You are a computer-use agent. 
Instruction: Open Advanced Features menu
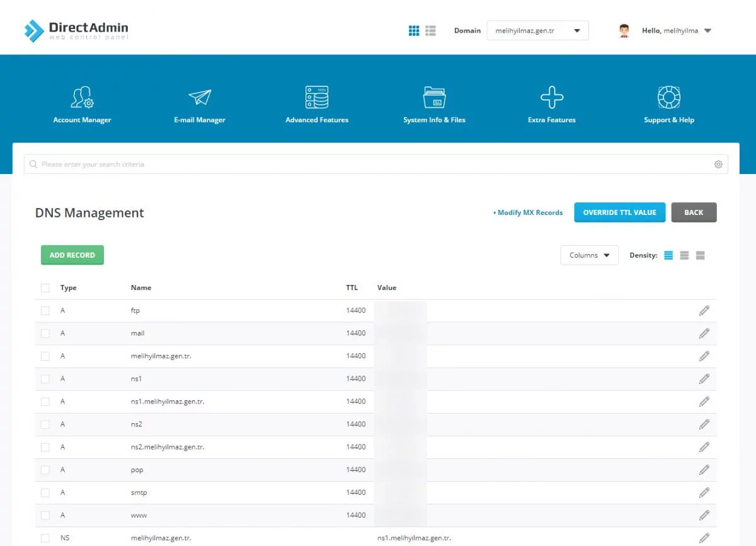(317, 105)
